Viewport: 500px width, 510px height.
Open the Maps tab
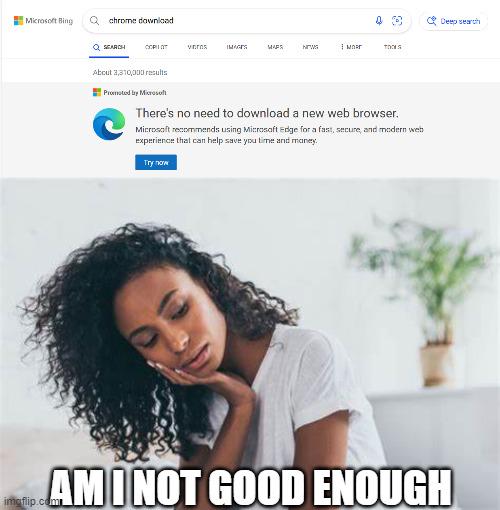(275, 47)
